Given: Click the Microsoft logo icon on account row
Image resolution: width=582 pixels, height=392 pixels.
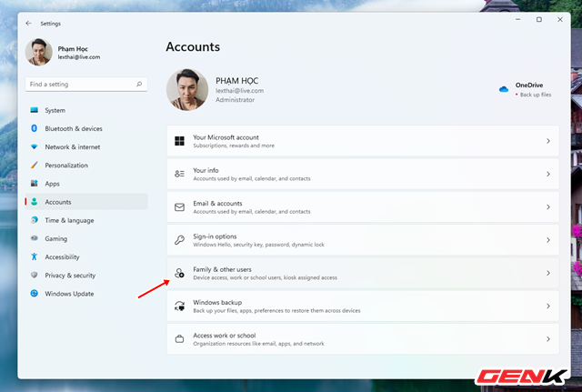Looking at the screenshot, I should pyautogui.click(x=180, y=141).
